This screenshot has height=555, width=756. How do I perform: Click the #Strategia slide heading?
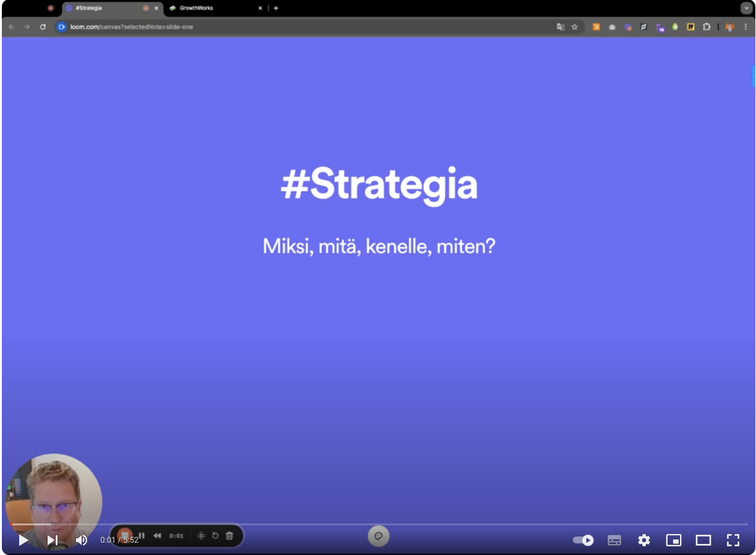(379, 184)
